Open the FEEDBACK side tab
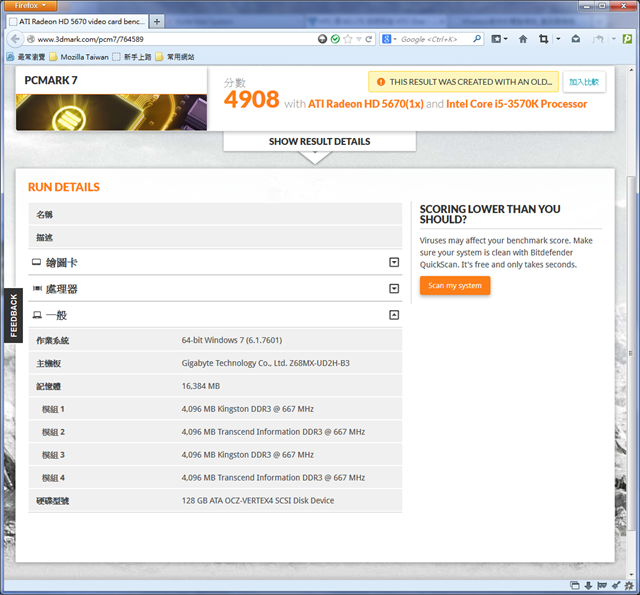 pyautogui.click(x=13, y=315)
